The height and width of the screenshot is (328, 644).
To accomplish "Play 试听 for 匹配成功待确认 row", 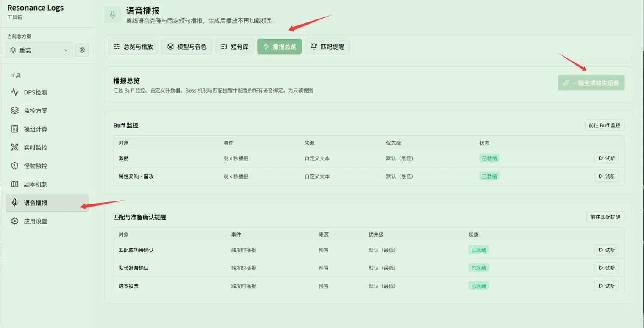I will pyautogui.click(x=607, y=250).
